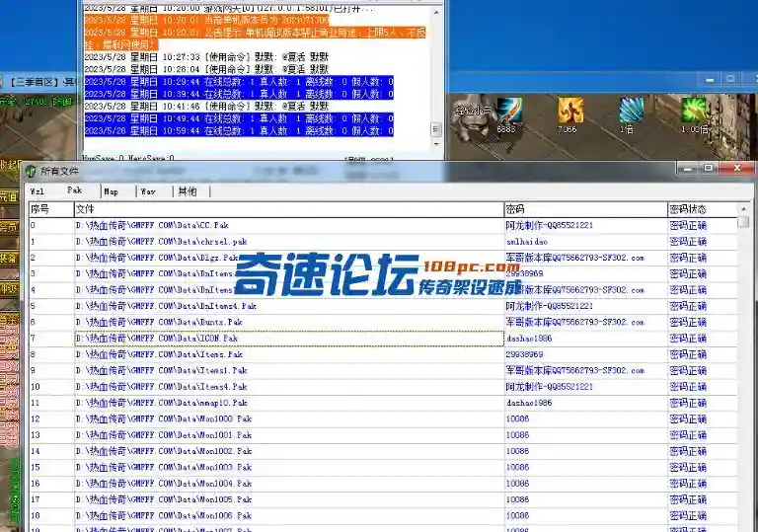The height and width of the screenshot is (532, 758).
Task: Select the Pak tab
Action: point(75,190)
